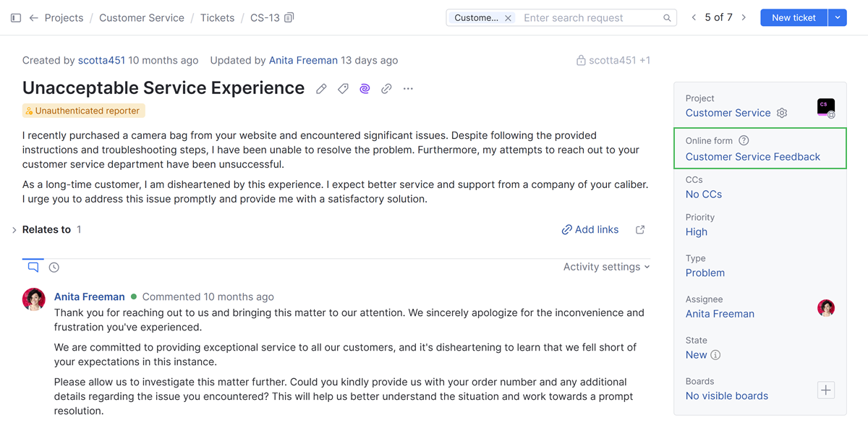Open the New ticket dropdown arrow
This screenshot has height=423, width=868.
[x=839, y=17]
